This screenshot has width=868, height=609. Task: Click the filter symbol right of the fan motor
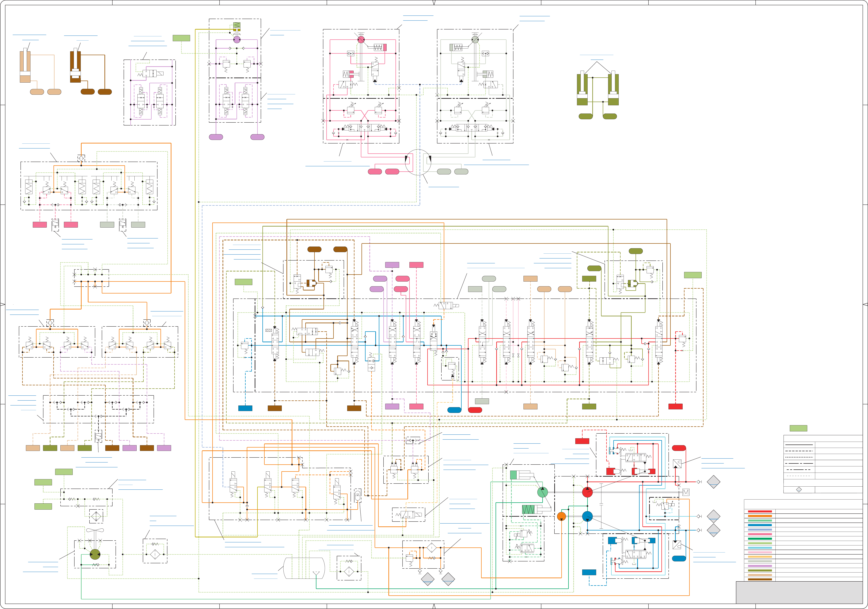coord(155,554)
